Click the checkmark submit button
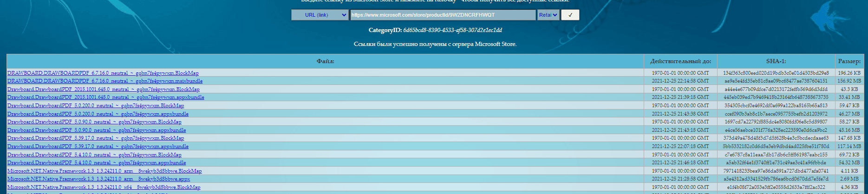This screenshot has height=194, width=868. [570, 15]
